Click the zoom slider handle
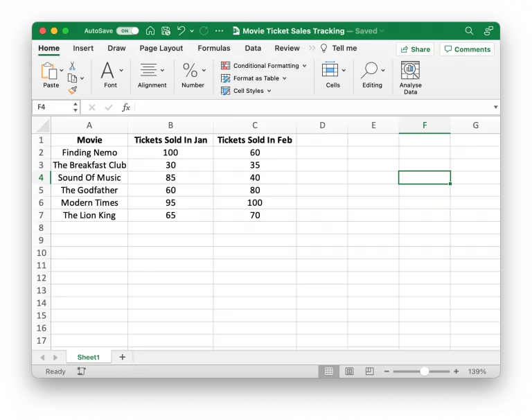 (424, 371)
